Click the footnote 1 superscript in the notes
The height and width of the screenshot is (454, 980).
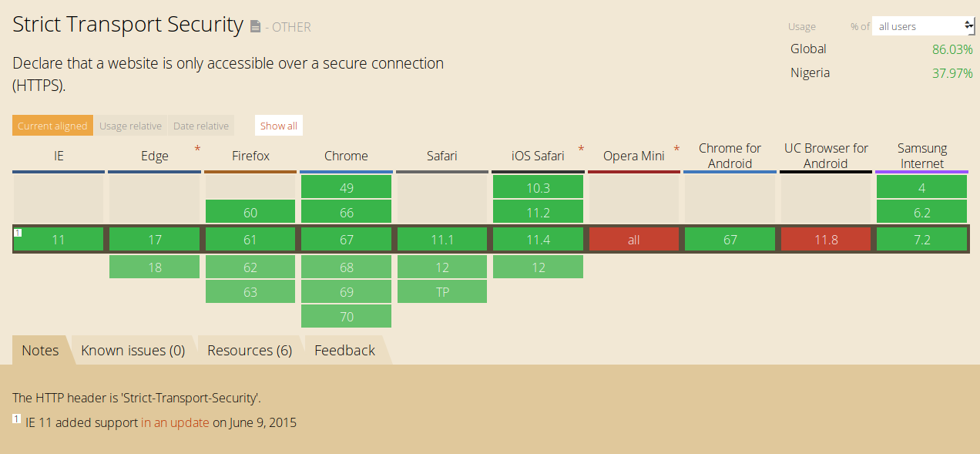(x=16, y=419)
